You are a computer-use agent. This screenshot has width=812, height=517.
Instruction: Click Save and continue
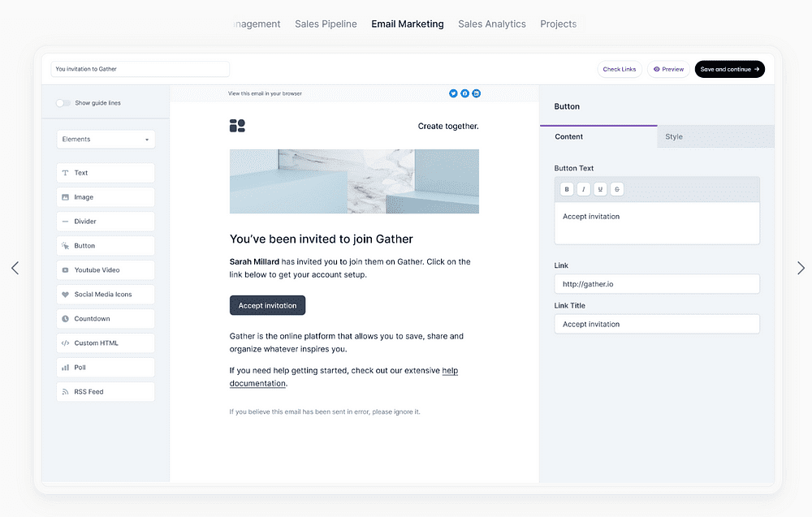730,69
